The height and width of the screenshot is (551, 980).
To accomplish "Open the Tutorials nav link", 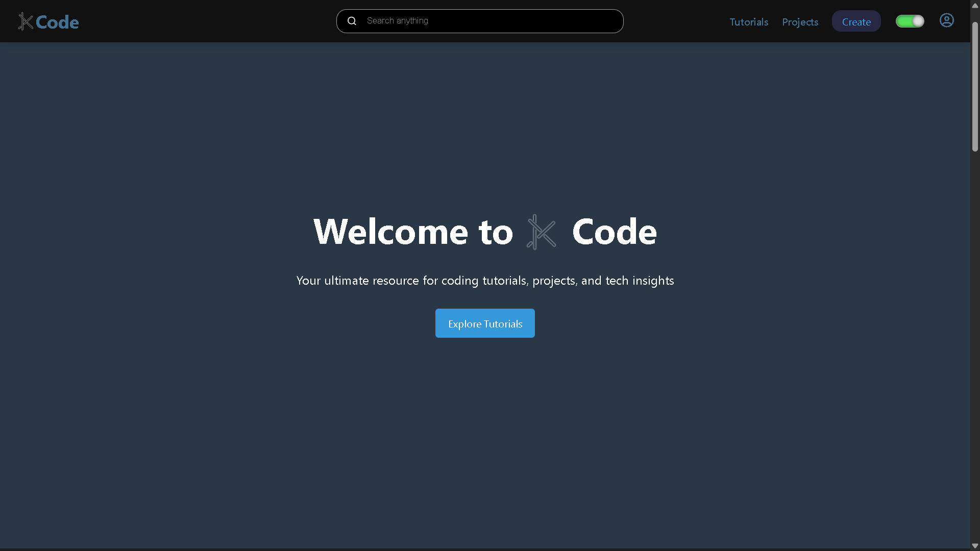I will (748, 22).
